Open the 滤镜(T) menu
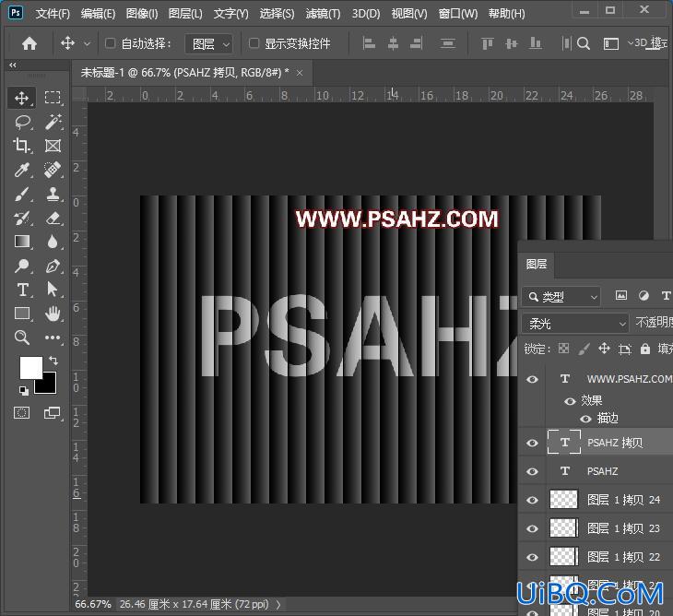The image size is (673, 616). click(323, 14)
